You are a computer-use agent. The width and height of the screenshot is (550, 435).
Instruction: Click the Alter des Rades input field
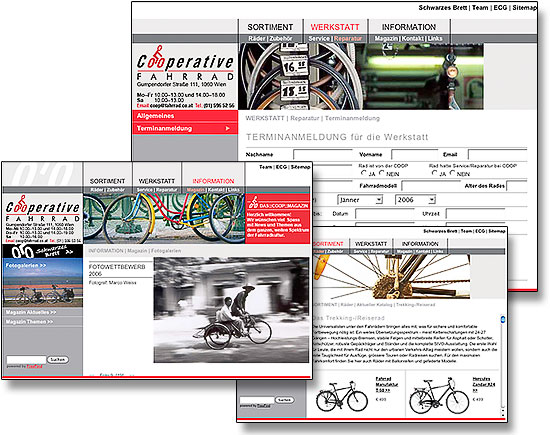(517, 186)
